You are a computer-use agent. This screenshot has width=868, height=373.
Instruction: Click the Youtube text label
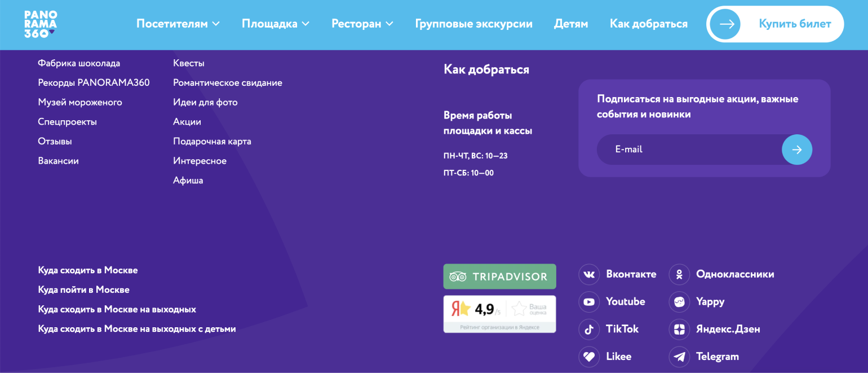pyautogui.click(x=626, y=301)
